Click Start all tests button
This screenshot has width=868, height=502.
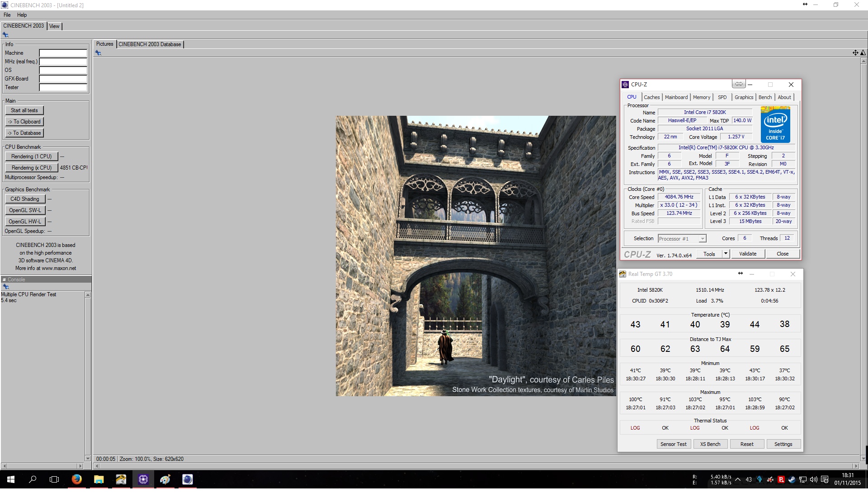click(x=24, y=110)
